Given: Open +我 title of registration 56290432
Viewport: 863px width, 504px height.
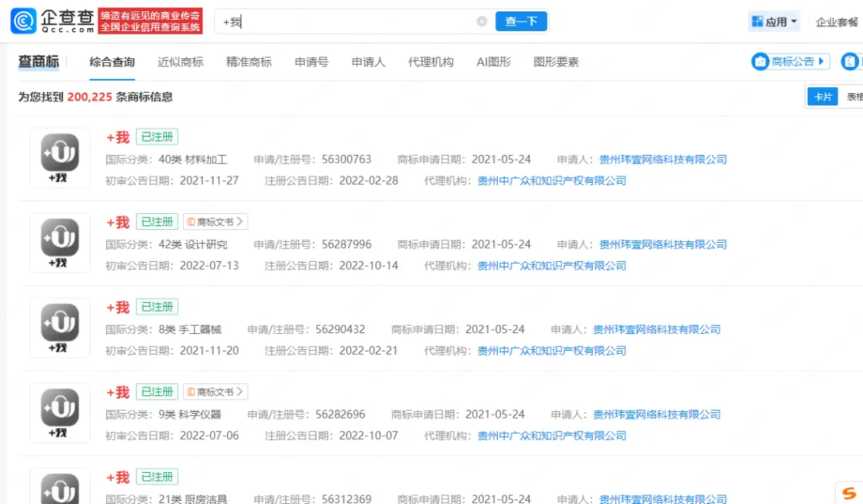Looking at the screenshot, I should pyautogui.click(x=117, y=307).
